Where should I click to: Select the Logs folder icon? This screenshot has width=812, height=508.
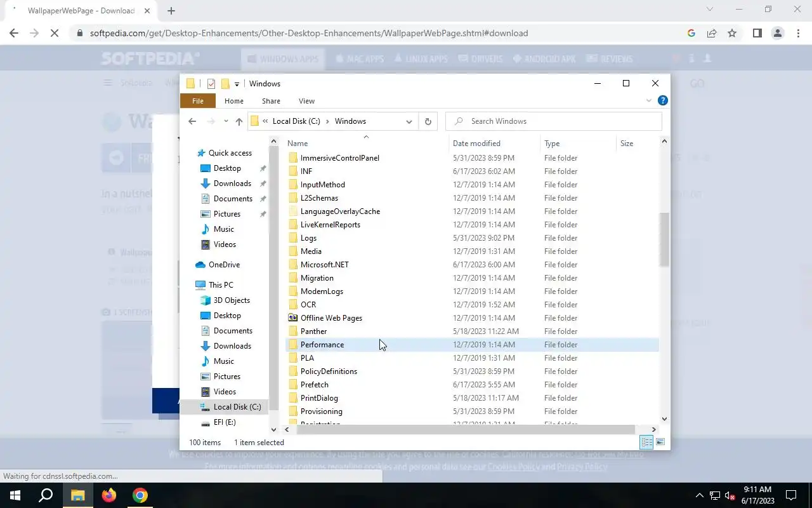click(x=292, y=238)
